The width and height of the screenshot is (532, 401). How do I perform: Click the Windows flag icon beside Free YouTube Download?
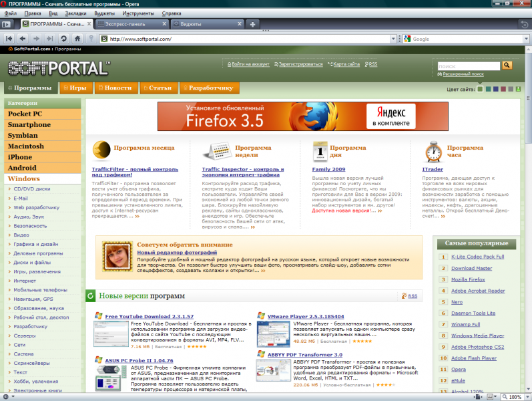point(98,315)
